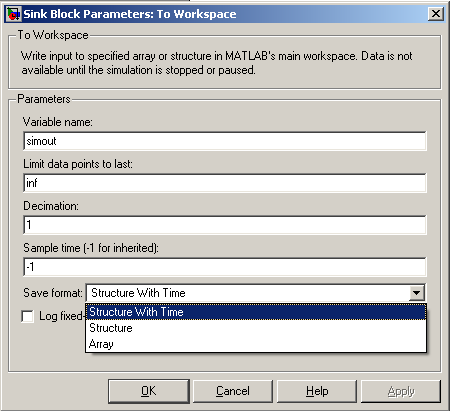Viewport: 450px width, 411px height.
Task: Click the Simulink icon in title bar
Action: coord(14,14)
